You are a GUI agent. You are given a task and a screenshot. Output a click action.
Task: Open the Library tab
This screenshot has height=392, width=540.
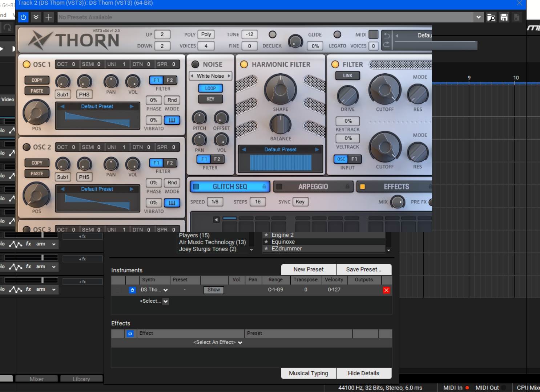point(81,379)
